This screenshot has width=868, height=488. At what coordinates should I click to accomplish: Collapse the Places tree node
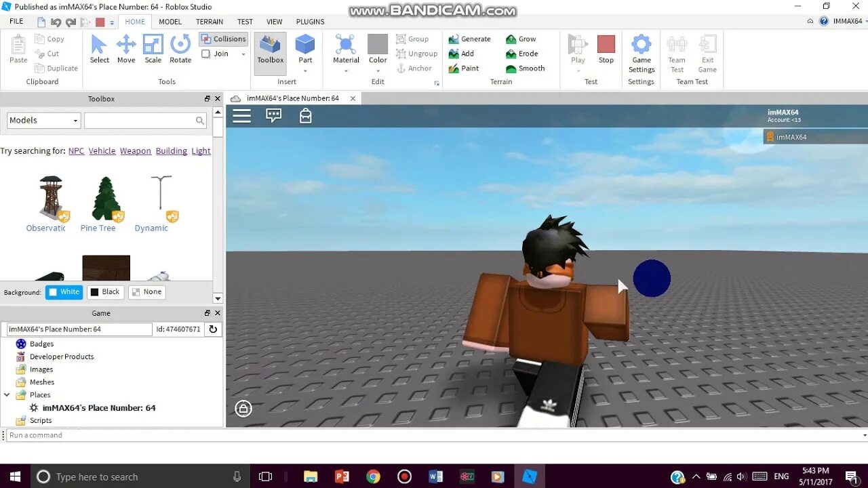point(7,394)
